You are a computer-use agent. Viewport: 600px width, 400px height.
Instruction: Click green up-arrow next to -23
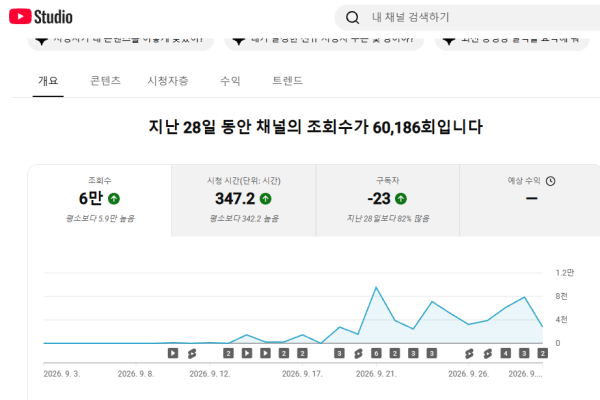[x=401, y=199]
